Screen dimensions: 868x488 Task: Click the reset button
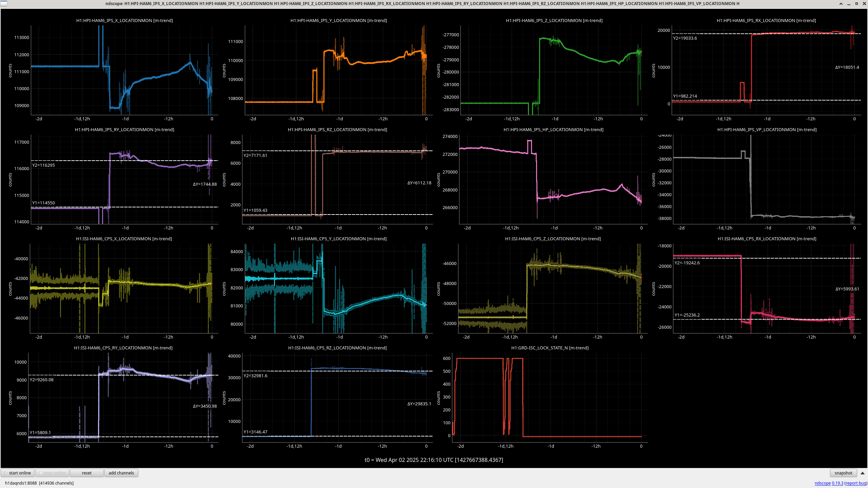(x=87, y=473)
